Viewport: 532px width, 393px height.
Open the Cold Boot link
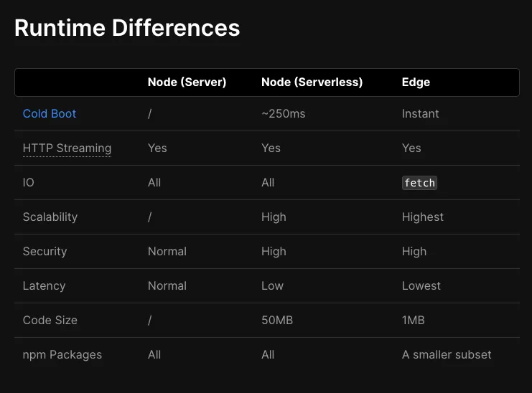click(x=50, y=113)
